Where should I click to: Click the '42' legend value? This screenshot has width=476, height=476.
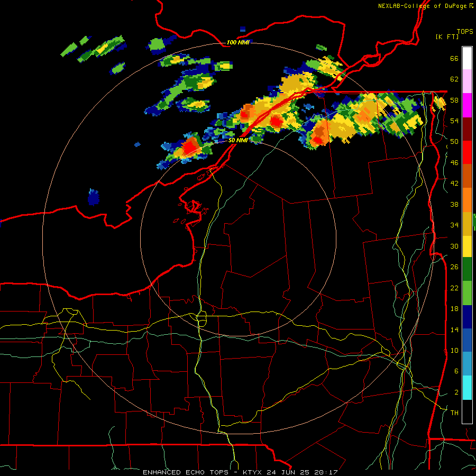pos(454,184)
